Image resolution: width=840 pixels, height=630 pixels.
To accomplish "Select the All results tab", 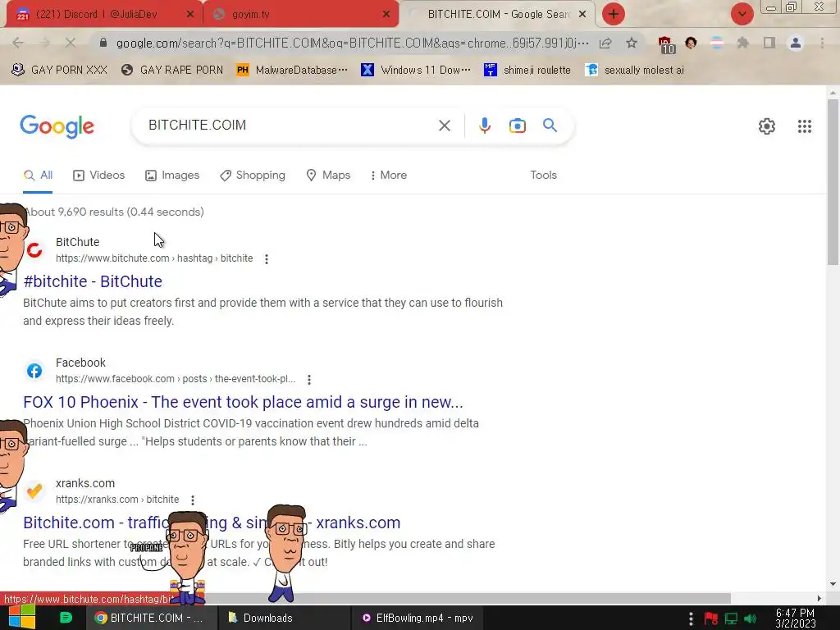I will 38,176.
